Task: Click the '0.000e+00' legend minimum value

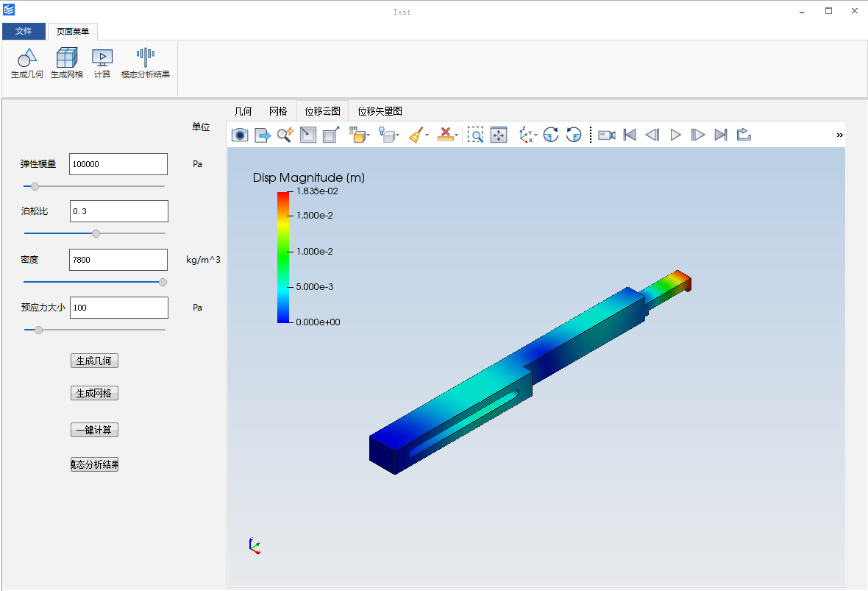Action: click(319, 322)
